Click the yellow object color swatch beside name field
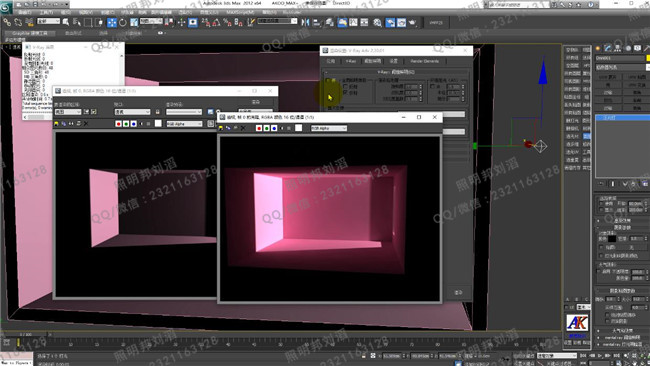 tap(648, 58)
